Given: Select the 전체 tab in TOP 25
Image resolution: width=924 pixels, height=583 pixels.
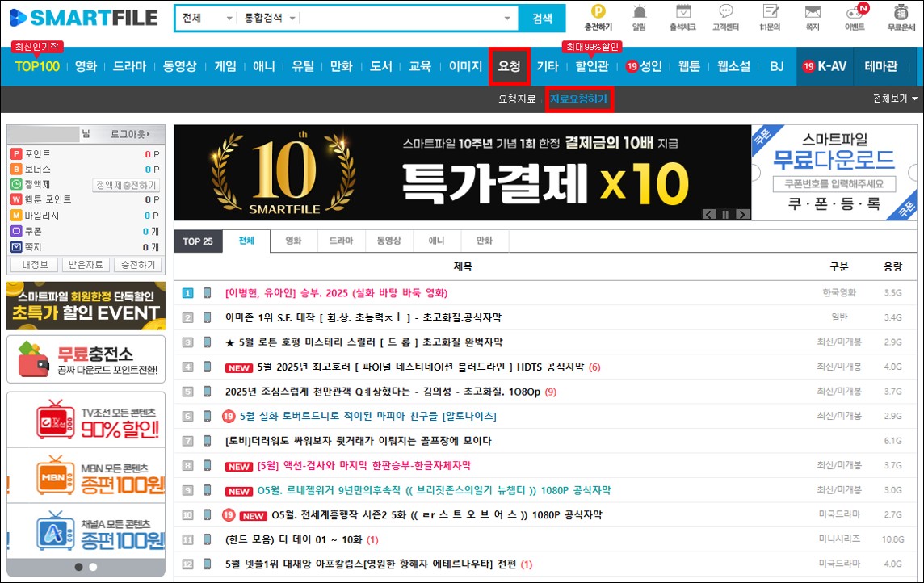Looking at the screenshot, I should click(x=246, y=241).
